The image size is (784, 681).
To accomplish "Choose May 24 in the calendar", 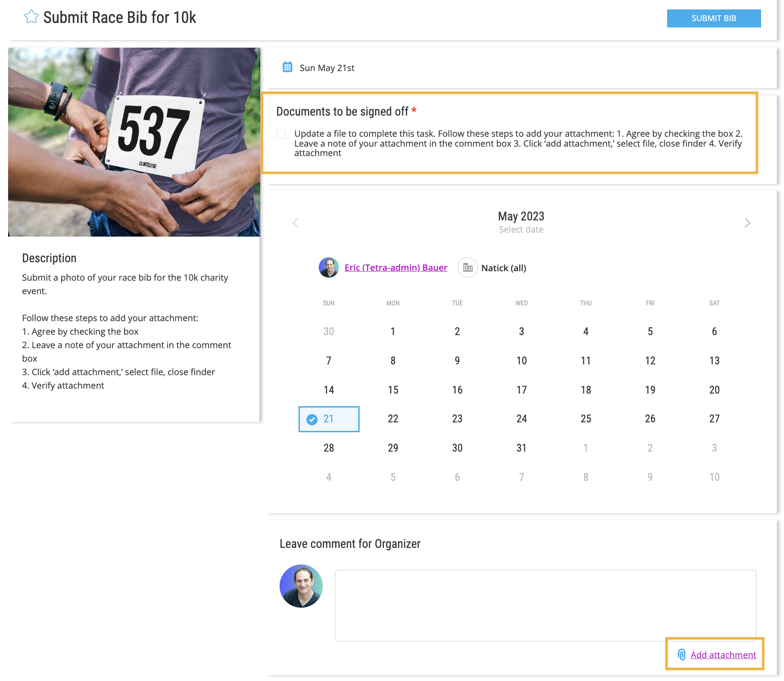I will pos(521,419).
